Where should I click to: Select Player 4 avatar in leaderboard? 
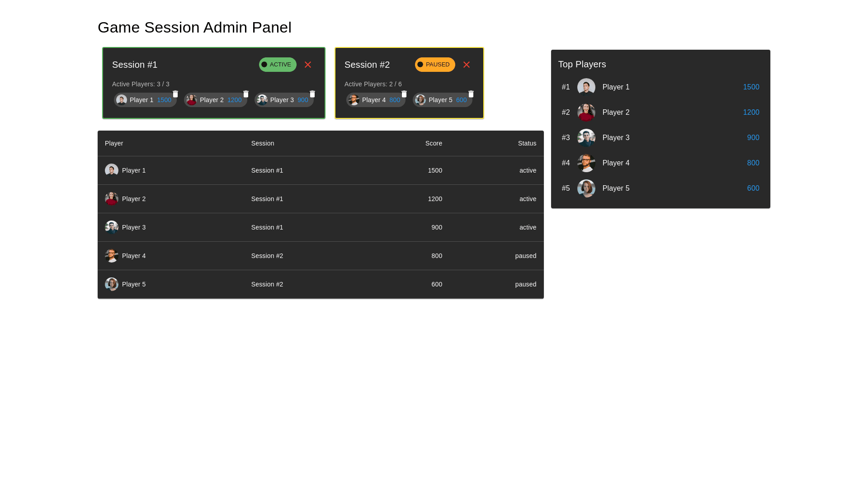coord(586,163)
